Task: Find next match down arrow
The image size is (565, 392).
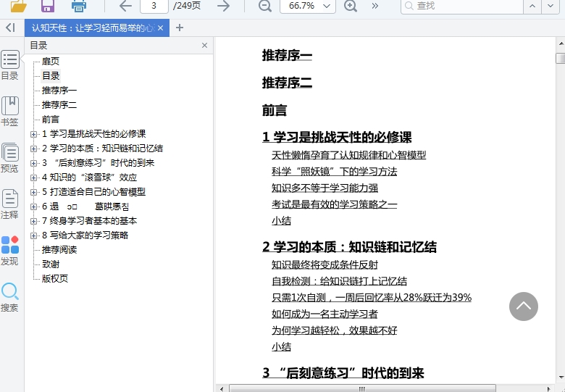Action: point(551,6)
